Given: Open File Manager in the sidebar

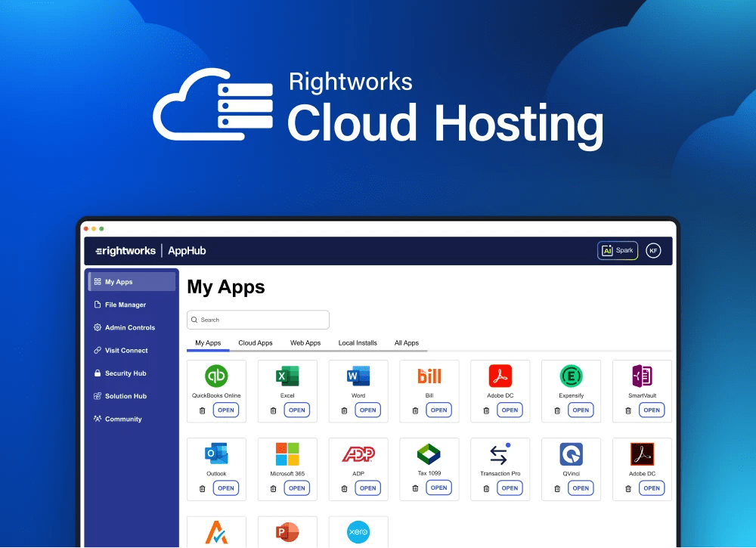Looking at the screenshot, I should click(124, 305).
